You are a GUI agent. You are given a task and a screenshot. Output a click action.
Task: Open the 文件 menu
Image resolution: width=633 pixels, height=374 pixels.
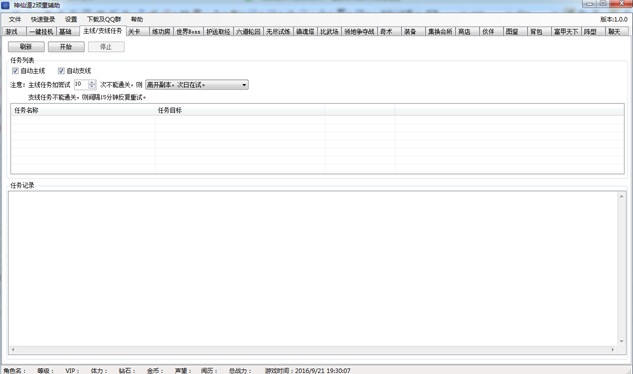click(x=15, y=19)
